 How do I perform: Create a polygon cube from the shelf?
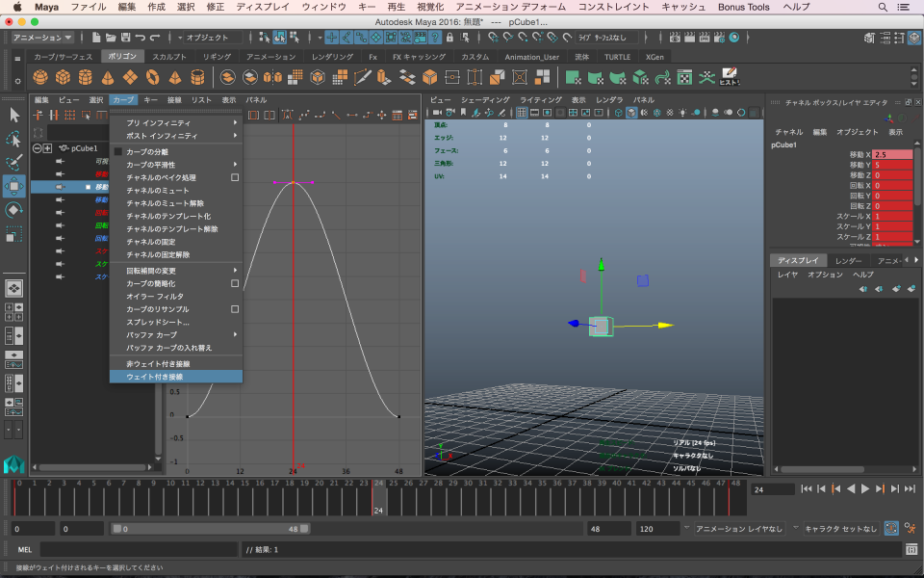pos(63,77)
